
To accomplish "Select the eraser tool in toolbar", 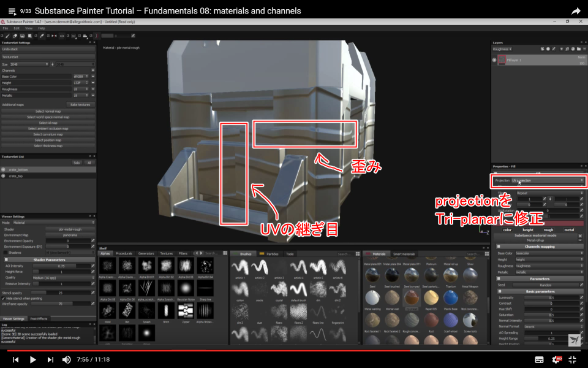I will (15, 36).
